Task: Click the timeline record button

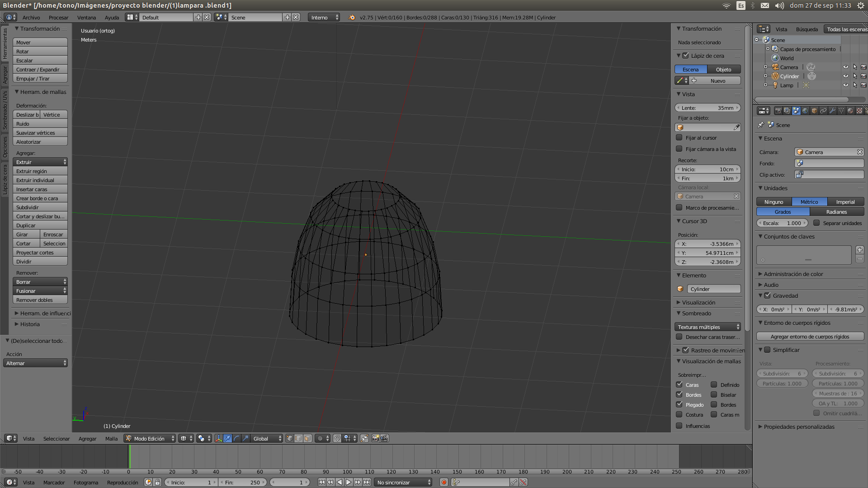Action: pyautogui.click(x=444, y=483)
